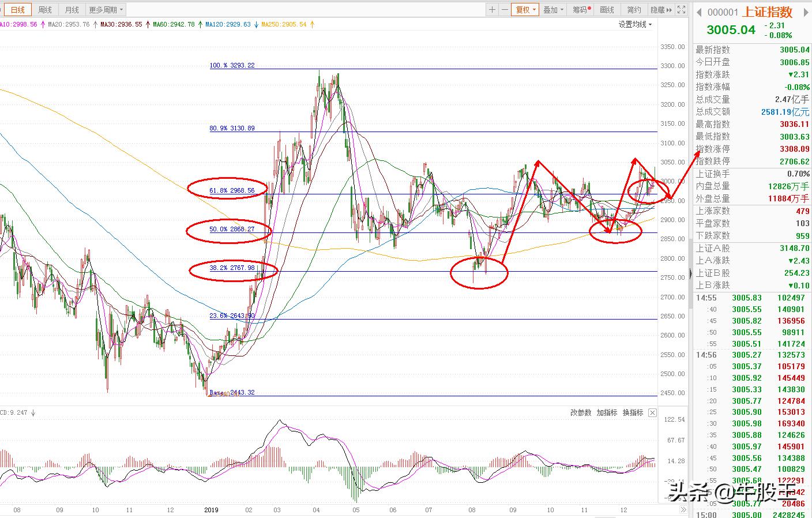Switch to the 日线 daily chart tab
The height and width of the screenshot is (518, 812).
[18, 10]
